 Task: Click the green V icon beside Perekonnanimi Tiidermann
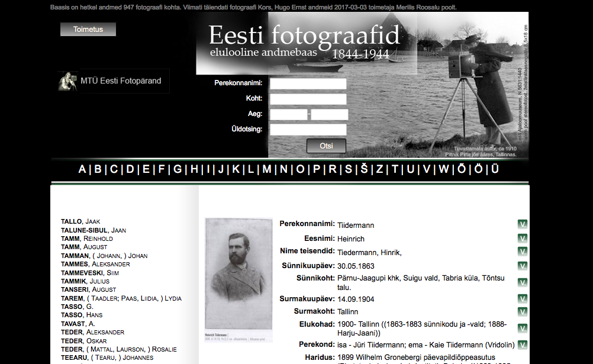pos(523,224)
